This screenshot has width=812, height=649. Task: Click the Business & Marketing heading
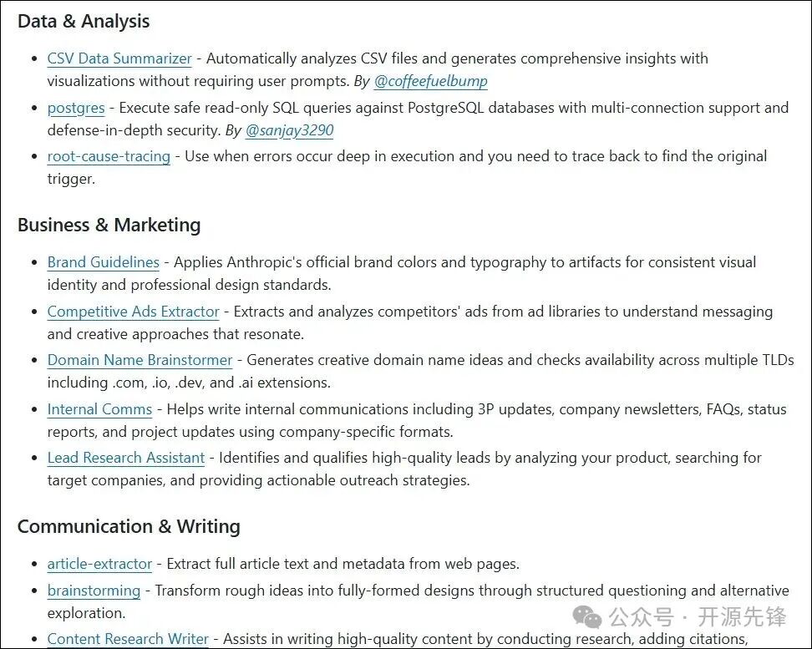(x=109, y=226)
